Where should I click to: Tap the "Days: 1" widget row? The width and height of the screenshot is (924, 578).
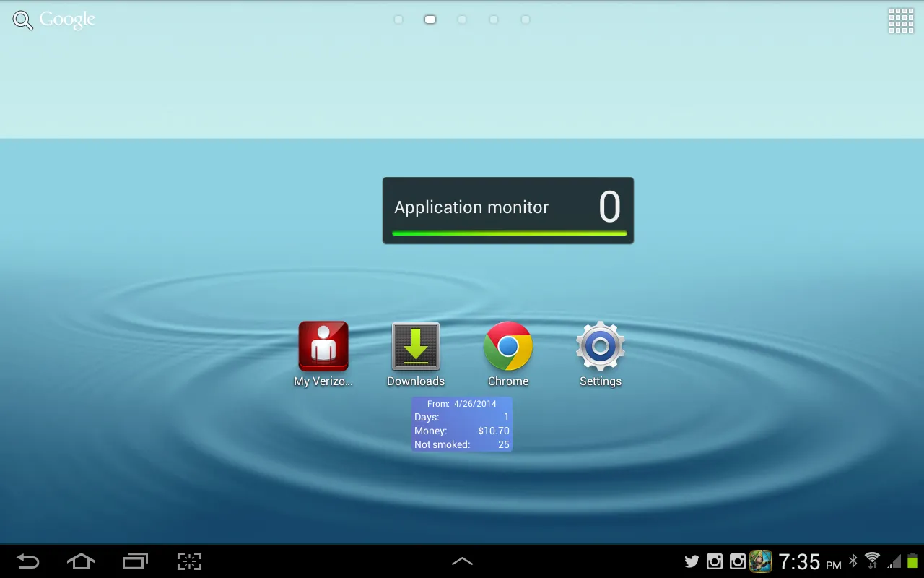[462, 417]
